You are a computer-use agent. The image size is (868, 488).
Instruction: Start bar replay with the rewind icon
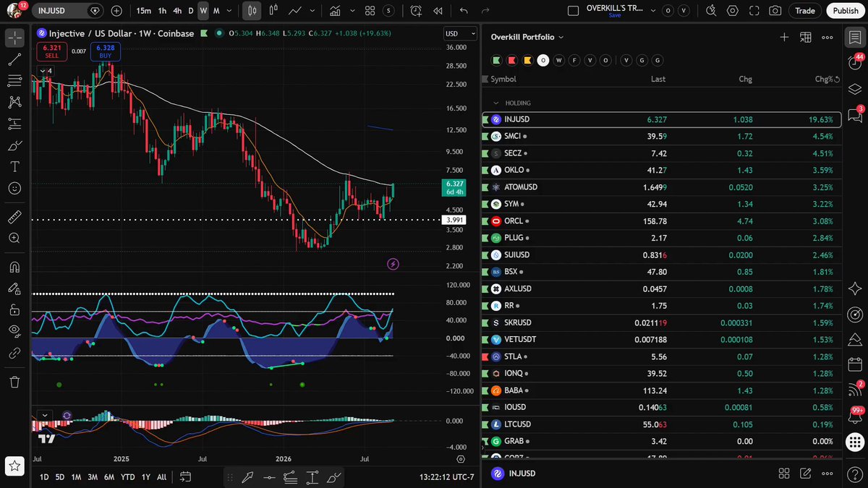[438, 11]
